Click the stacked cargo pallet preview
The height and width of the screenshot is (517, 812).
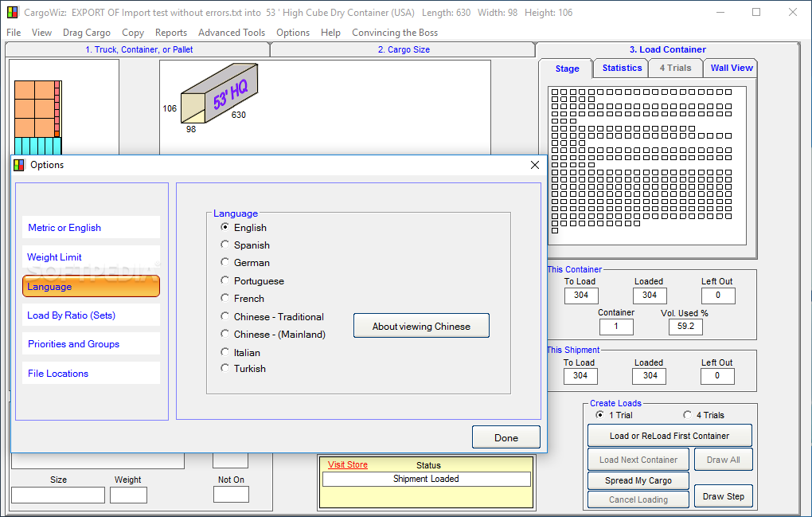coord(37,118)
